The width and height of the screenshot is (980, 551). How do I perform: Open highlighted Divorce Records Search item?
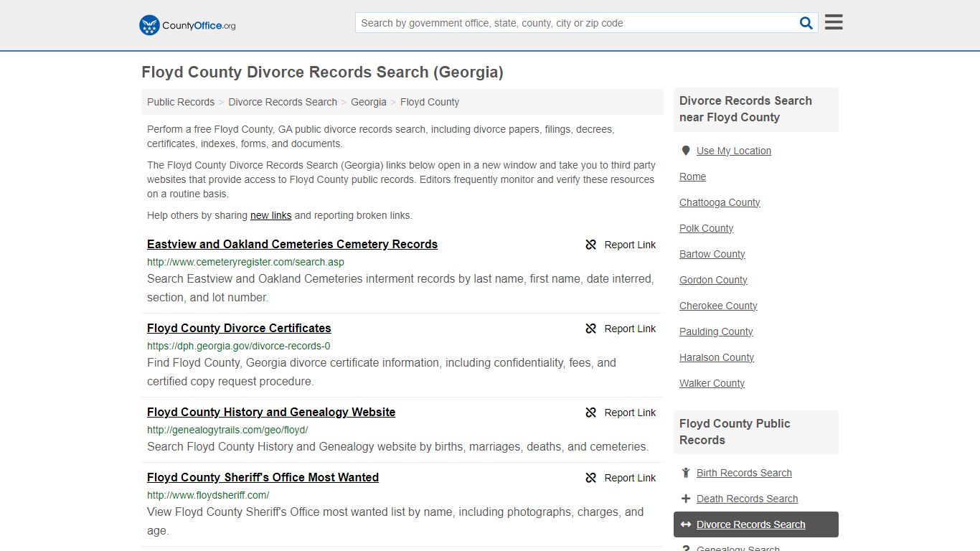[x=756, y=524]
